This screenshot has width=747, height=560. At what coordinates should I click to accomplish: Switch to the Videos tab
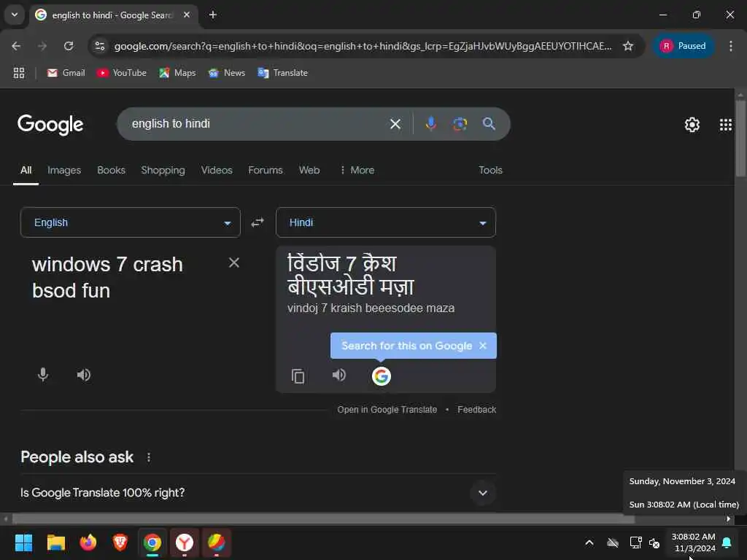point(217,170)
